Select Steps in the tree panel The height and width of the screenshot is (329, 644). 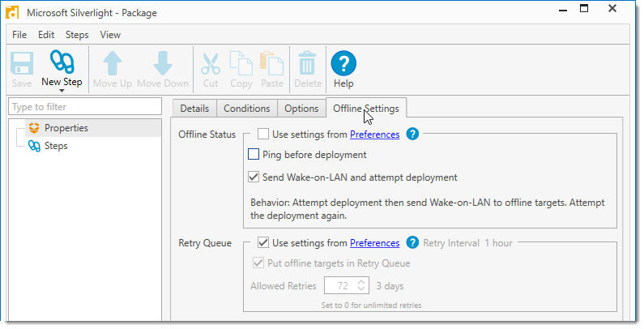click(56, 146)
